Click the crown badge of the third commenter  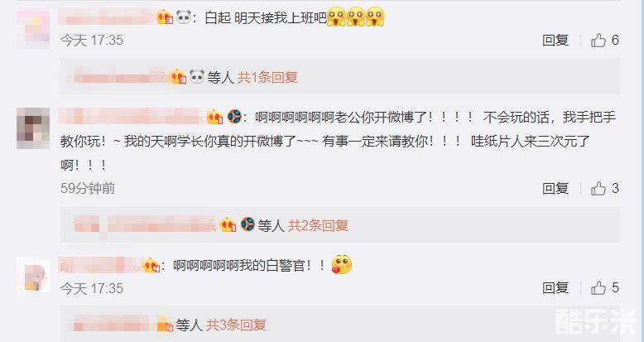pyautogui.click(x=151, y=266)
